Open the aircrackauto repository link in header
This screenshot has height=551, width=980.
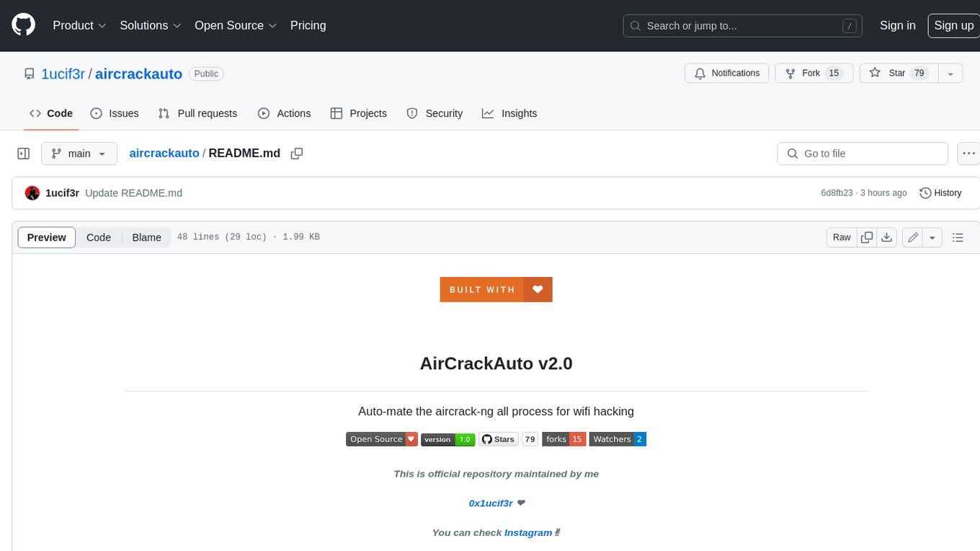[x=138, y=74]
